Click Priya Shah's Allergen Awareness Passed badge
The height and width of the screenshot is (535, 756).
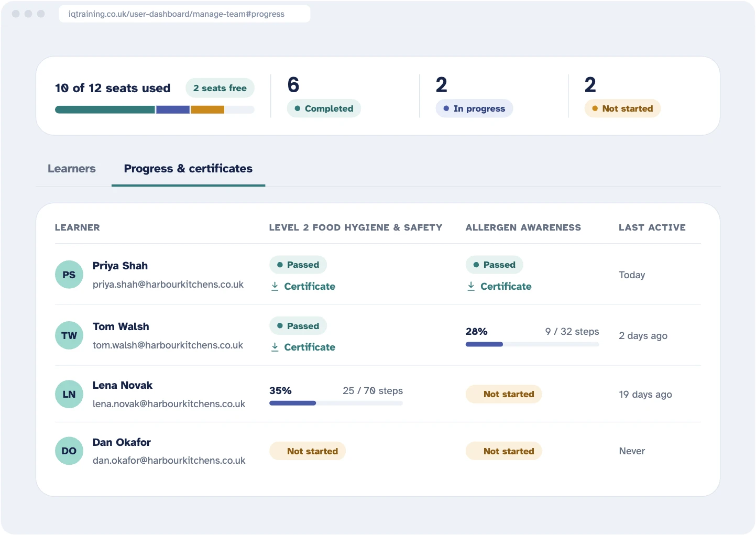tap(495, 265)
